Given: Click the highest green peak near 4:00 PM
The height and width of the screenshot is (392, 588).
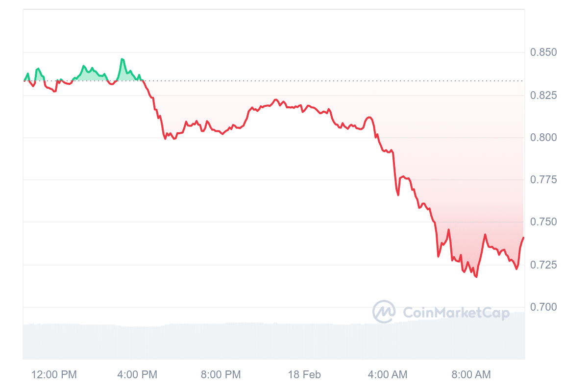Looking at the screenshot, I should (122, 59).
